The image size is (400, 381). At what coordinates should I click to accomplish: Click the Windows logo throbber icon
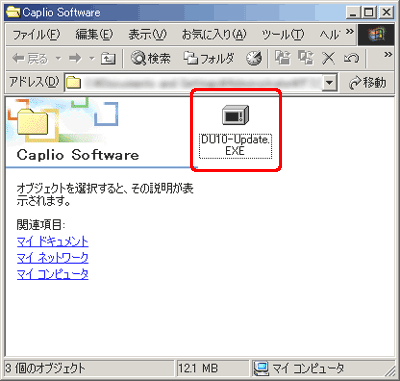(x=376, y=34)
